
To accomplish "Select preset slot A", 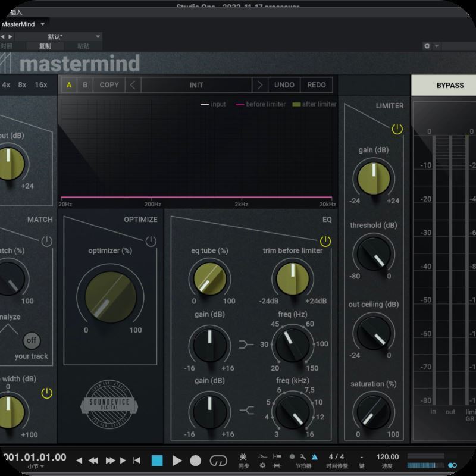I will point(69,85).
